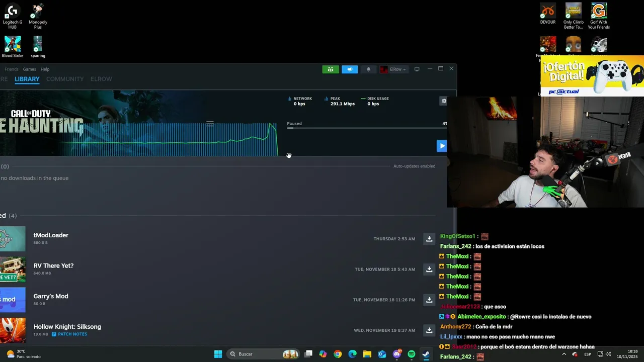Open Outlook from the taskbar

point(382,354)
